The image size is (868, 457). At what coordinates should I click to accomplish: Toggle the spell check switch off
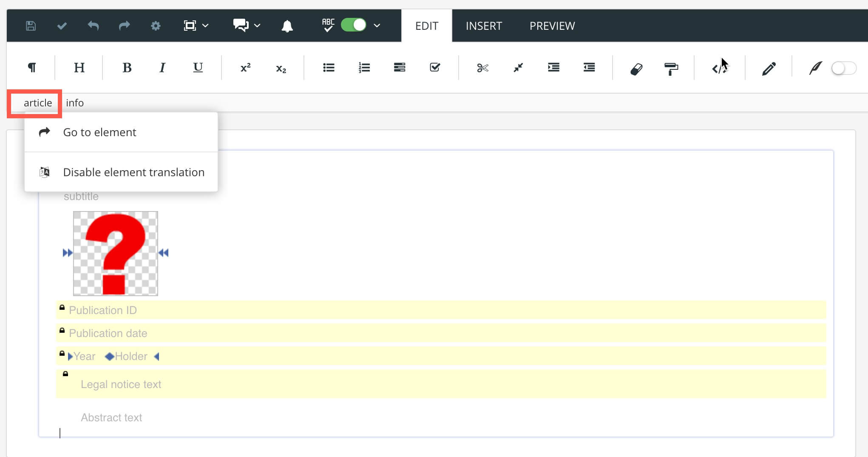coord(353,26)
